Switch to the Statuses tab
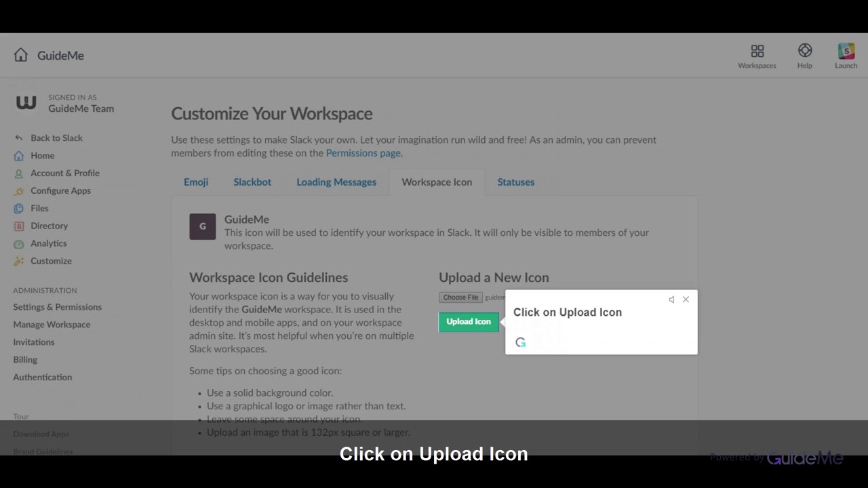The image size is (868, 488). coord(515,182)
